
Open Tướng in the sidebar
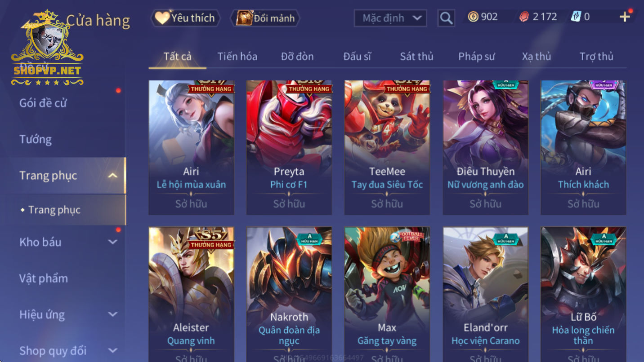36,139
